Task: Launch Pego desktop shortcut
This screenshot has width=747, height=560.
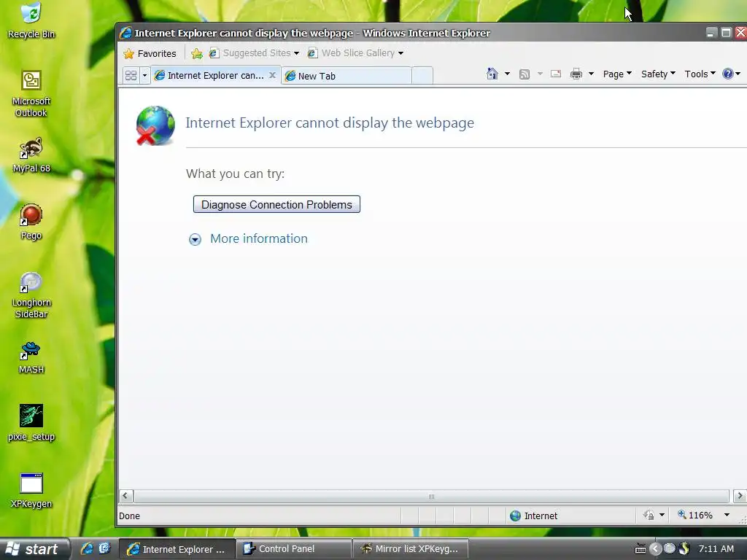Action: point(31,222)
